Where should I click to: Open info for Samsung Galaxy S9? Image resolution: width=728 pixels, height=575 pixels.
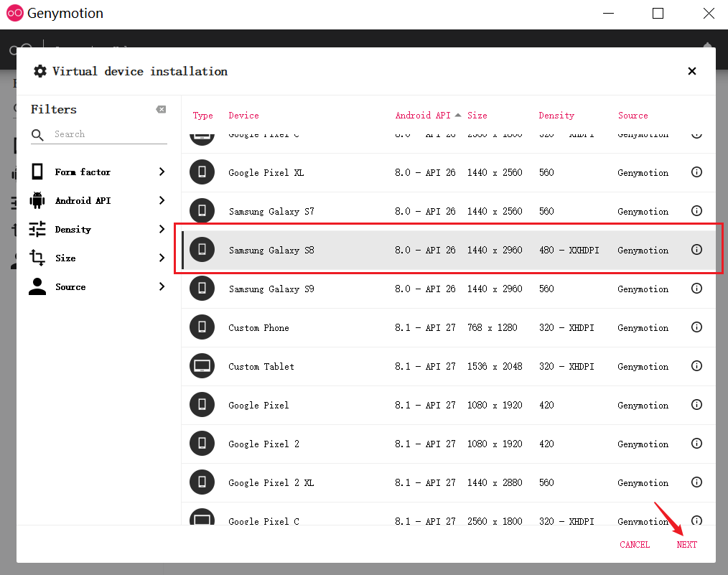696,288
